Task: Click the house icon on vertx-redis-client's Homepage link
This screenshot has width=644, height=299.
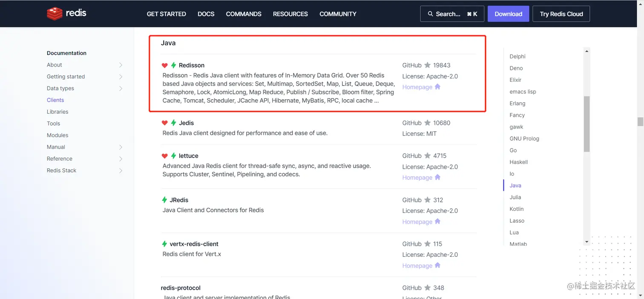Action: (437, 265)
